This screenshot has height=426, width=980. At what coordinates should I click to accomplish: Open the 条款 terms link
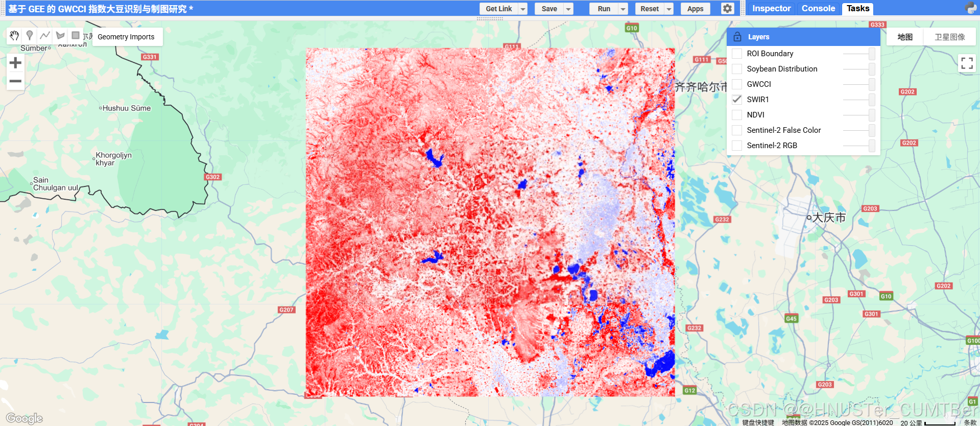point(970,422)
